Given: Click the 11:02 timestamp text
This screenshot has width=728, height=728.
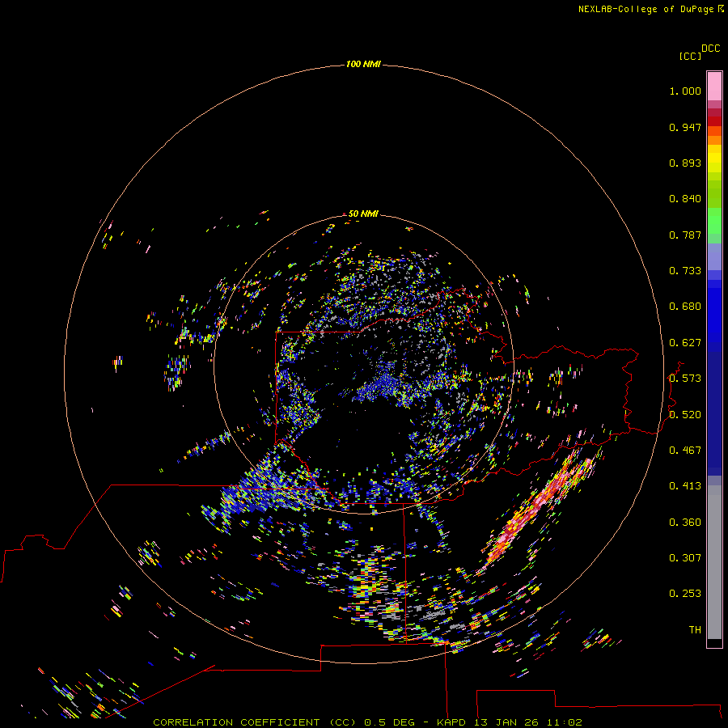Looking at the screenshot, I should tap(563, 722).
